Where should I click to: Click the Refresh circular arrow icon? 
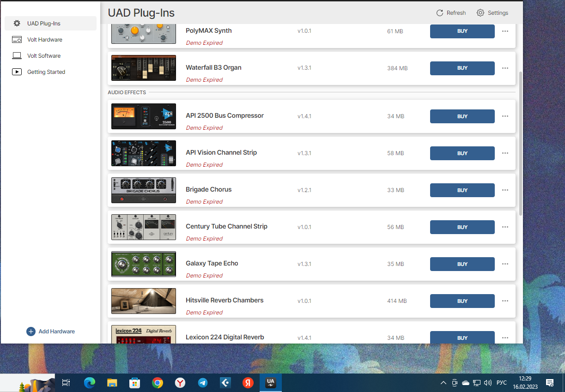tap(440, 13)
